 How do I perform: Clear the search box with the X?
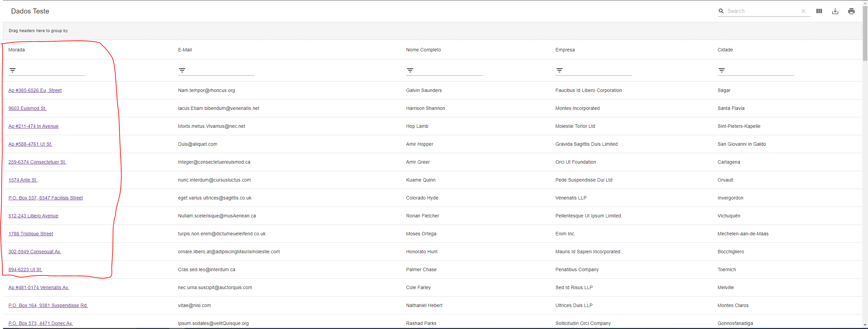tap(803, 11)
